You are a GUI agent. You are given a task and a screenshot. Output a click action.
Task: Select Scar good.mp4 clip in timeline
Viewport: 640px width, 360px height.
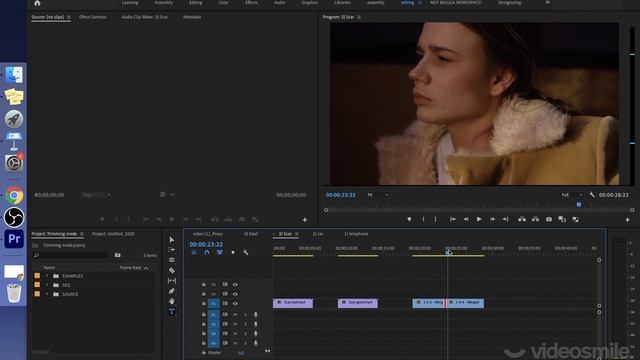click(x=358, y=303)
